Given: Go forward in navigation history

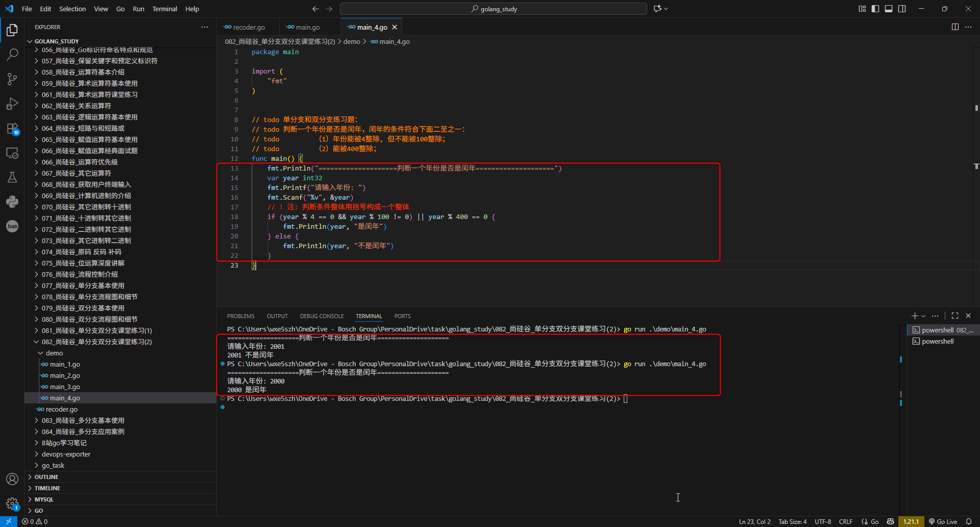Looking at the screenshot, I should (x=329, y=9).
